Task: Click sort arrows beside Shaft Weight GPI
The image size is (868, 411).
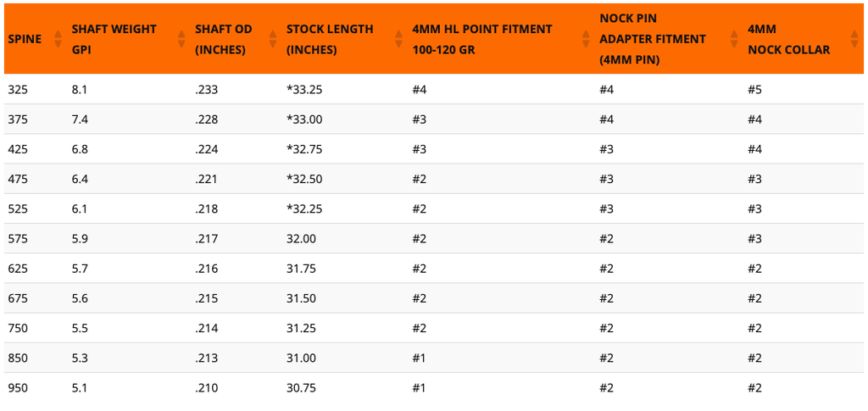Action: [x=181, y=39]
